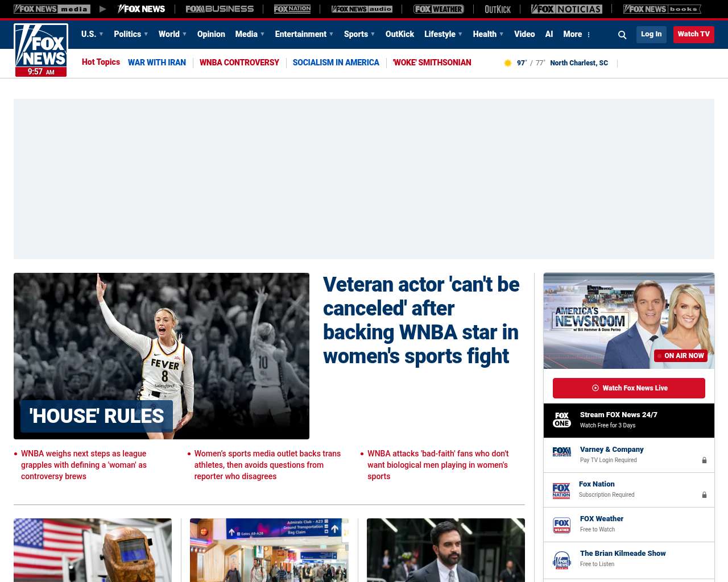Click the Fox Nation icon in sidebar
This screenshot has height=582, width=728.
tap(561, 490)
